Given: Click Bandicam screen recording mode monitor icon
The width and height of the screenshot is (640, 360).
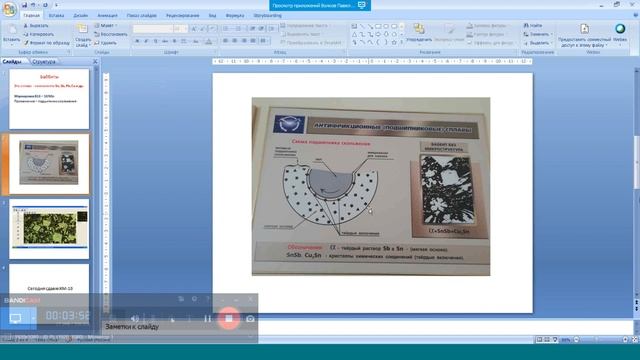Looking at the screenshot, I should 16,318.
